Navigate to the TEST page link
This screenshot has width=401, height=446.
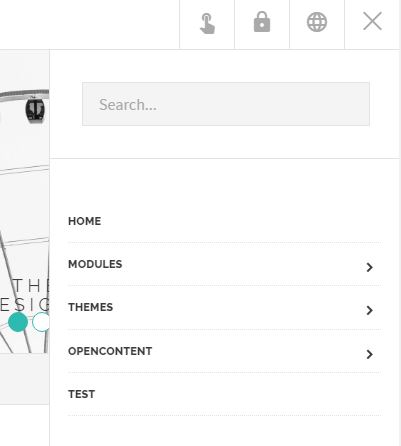[x=82, y=394]
